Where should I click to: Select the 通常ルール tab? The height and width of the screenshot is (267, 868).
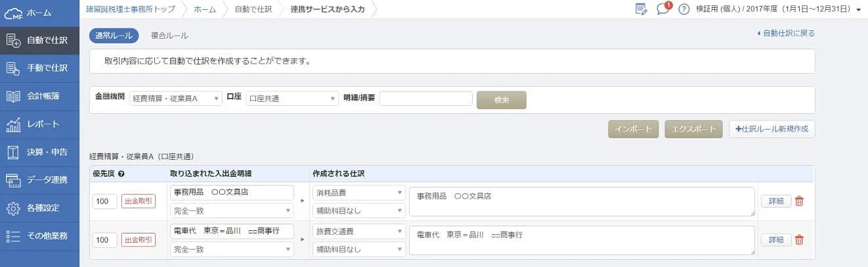pyautogui.click(x=114, y=36)
